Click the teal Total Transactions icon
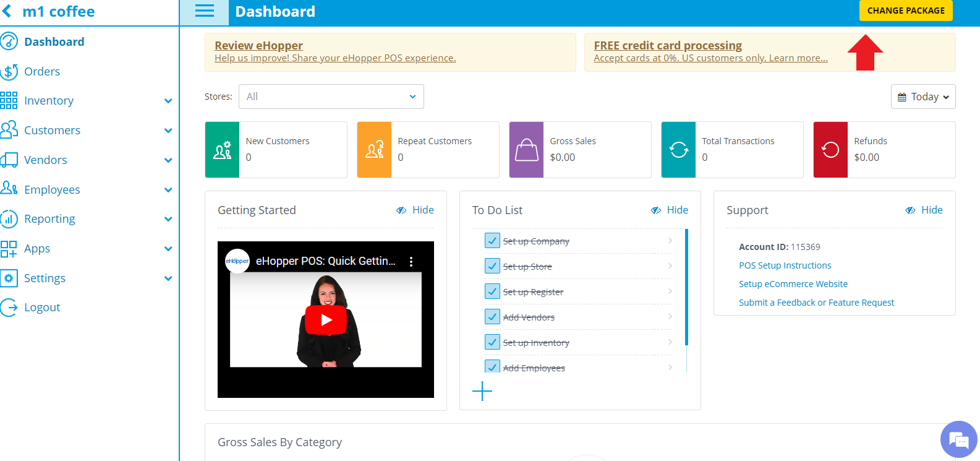This screenshot has height=461, width=980. pyautogui.click(x=678, y=150)
